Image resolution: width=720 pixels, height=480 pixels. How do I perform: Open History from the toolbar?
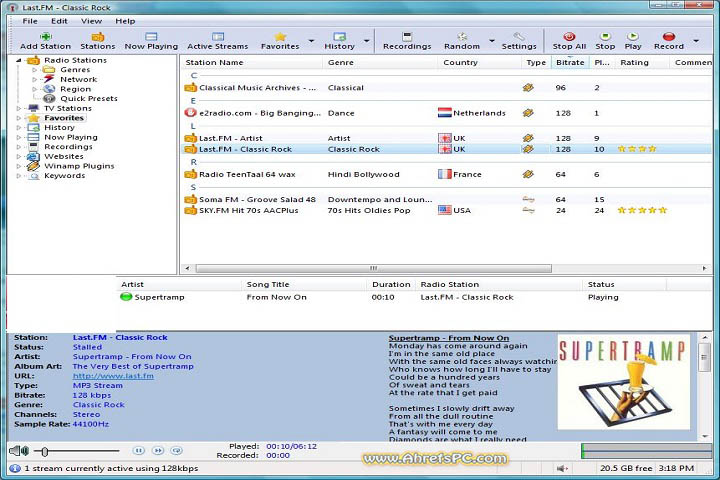(x=339, y=40)
